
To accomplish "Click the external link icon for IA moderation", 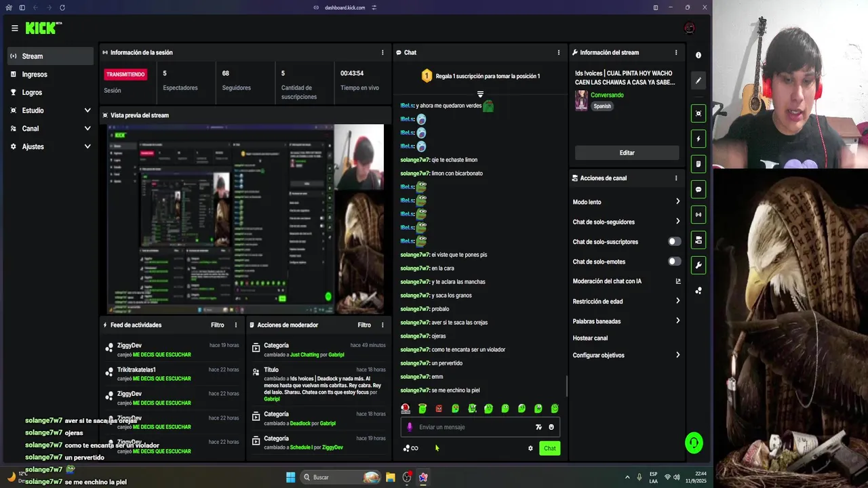I will [x=677, y=281].
